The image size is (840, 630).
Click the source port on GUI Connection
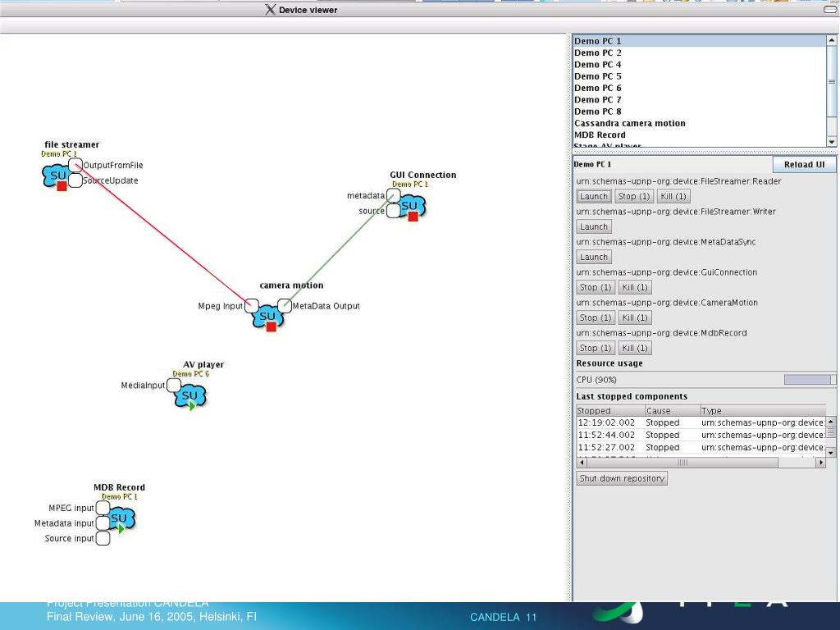click(393, 211)
